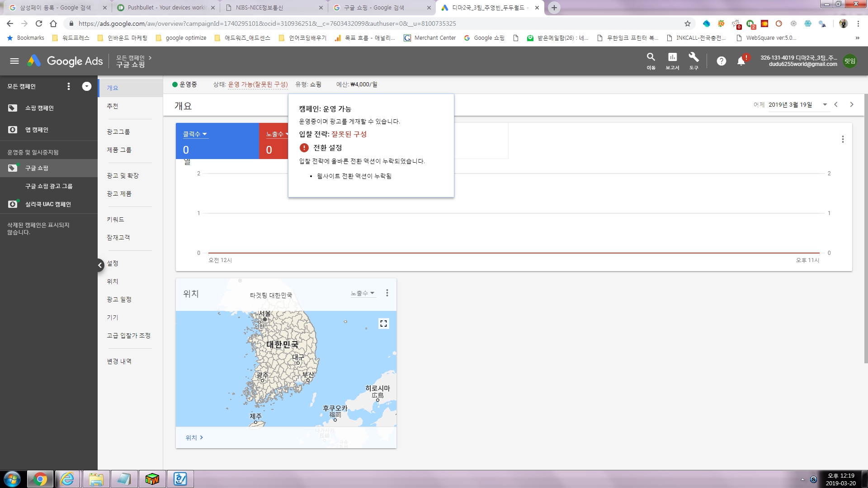Open the date range dropdown arrow

click(x=825, y=105)
